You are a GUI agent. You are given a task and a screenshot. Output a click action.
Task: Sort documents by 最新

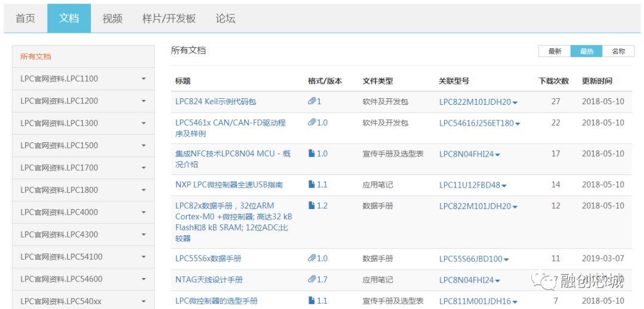click(x=555, y=51)
